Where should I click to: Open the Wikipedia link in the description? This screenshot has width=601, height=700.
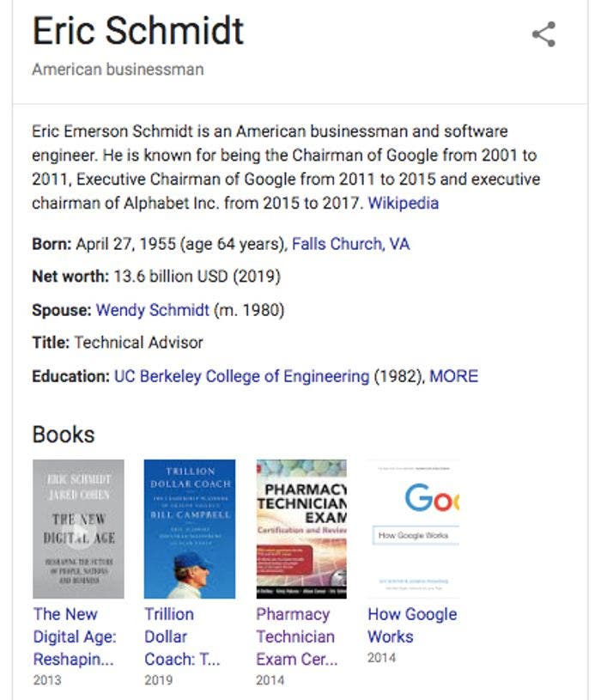click(403, 204)
